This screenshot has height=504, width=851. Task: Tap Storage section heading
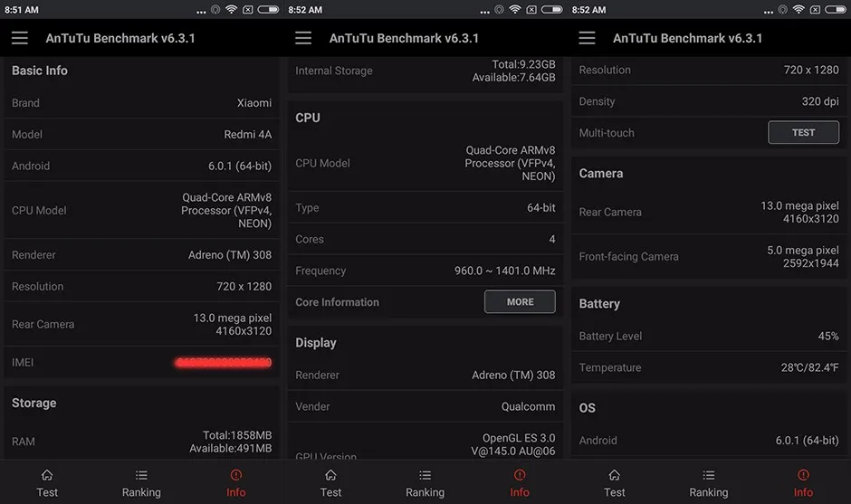pyautogui.click(x=33, y=403)
